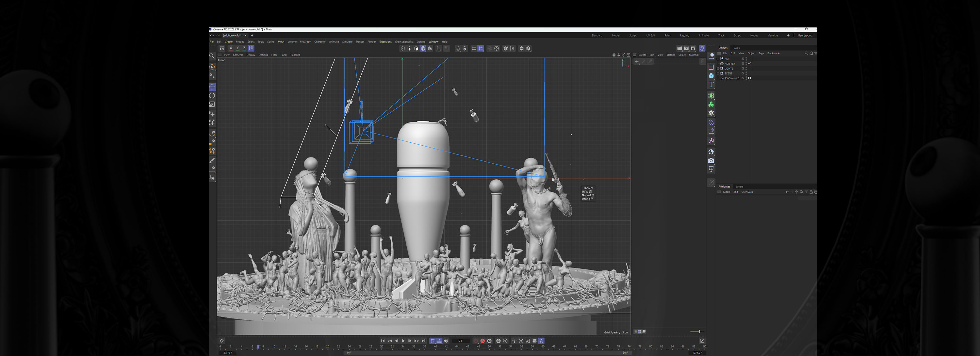
Task: Click the red Autokeying button
Action: coord(482,341)
